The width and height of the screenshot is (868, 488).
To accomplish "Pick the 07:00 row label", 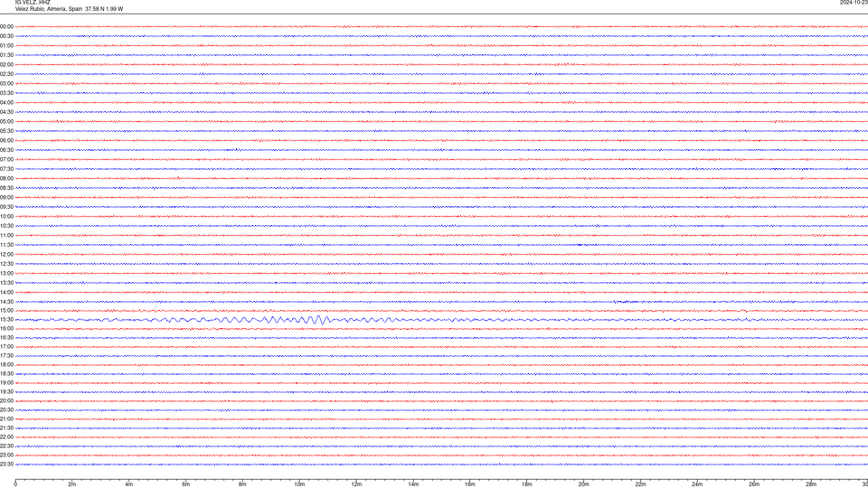I will point(6,159).
